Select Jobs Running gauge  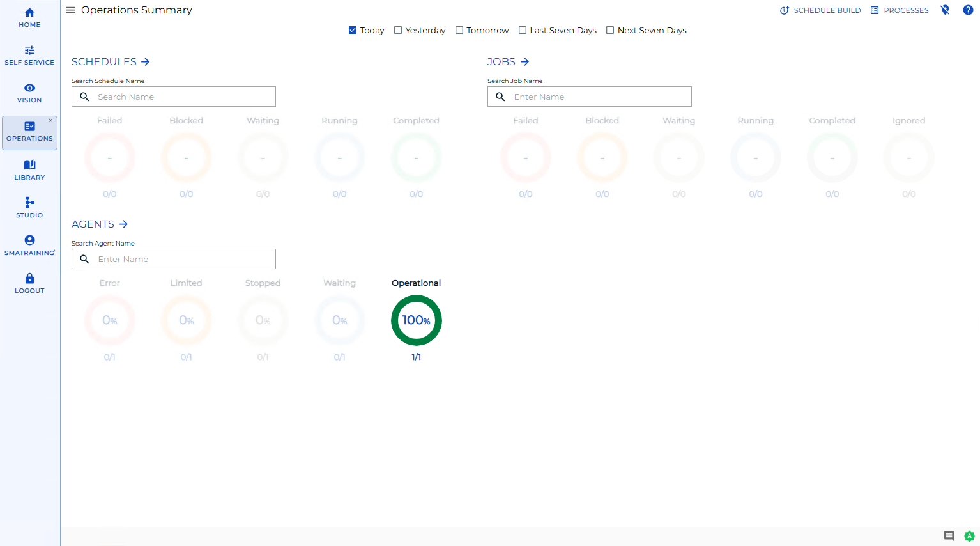pos(756,158)
